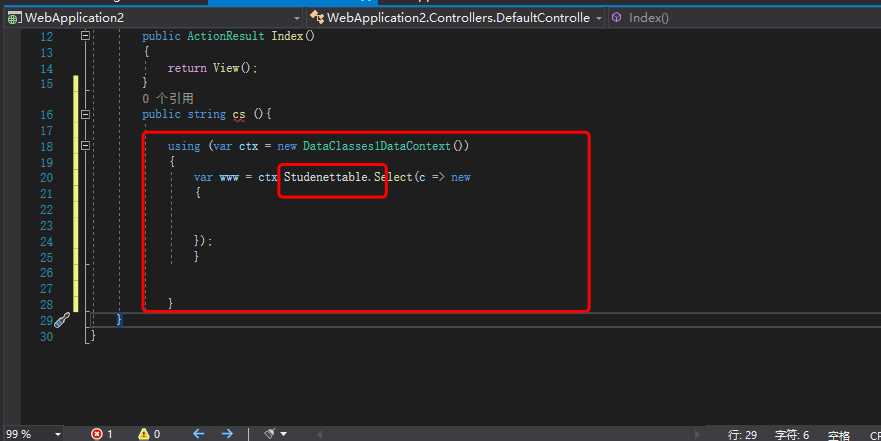Open the code cleanup profile dropdown arrow
This screenshot has height=441, width=881.
pyautogui.click(x=284, y=434)
